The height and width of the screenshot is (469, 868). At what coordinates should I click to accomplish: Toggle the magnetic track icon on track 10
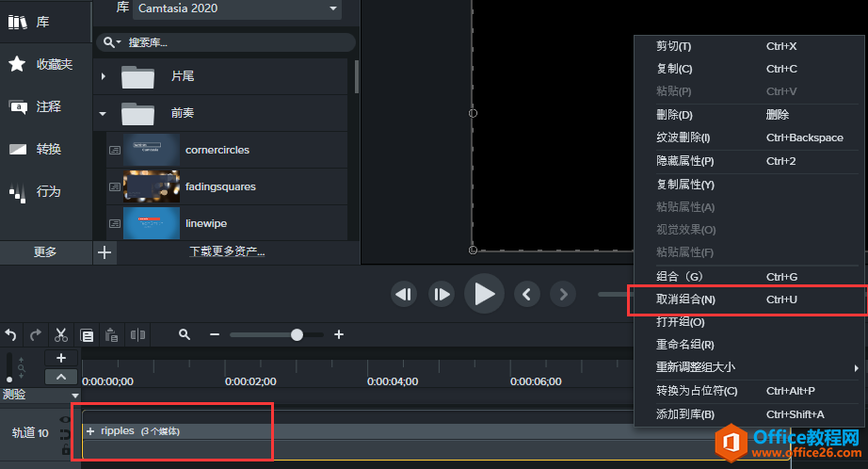pos(65,434)
